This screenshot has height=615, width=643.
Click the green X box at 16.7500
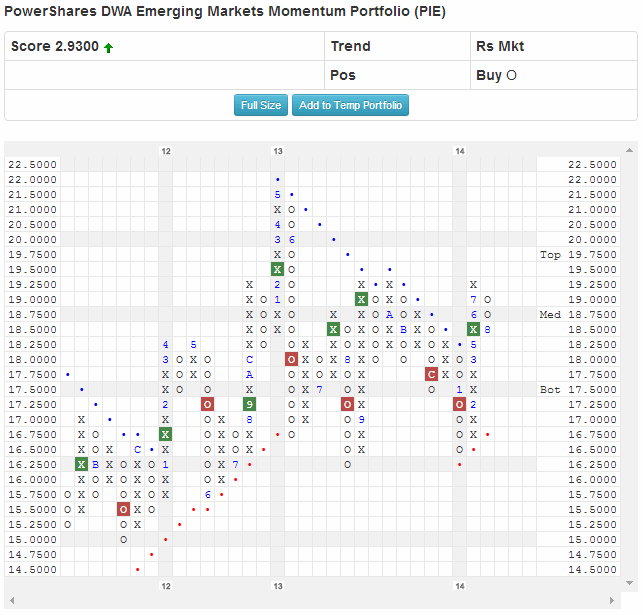(x=165, y=434)
